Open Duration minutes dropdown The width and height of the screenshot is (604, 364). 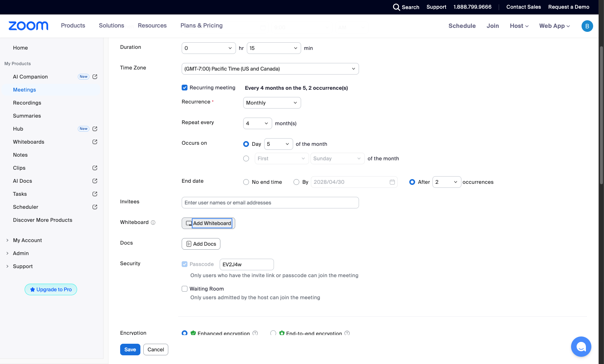(x=274, y=48)
